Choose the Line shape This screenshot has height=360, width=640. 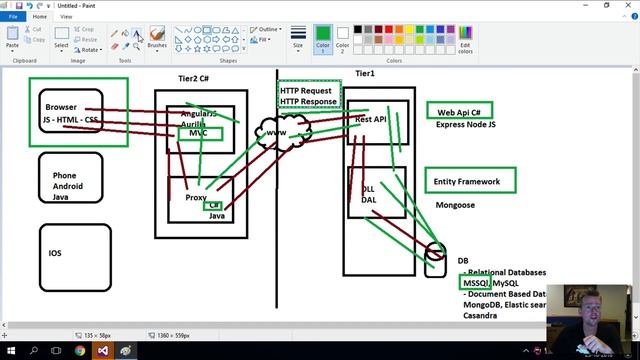(x=178, y=30)
